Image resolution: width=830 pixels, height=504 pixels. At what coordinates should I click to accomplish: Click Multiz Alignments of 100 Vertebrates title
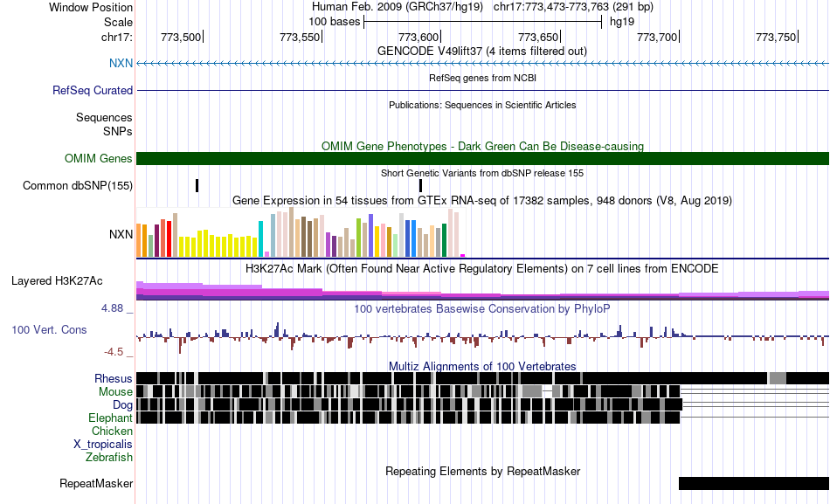pos(482,366)
